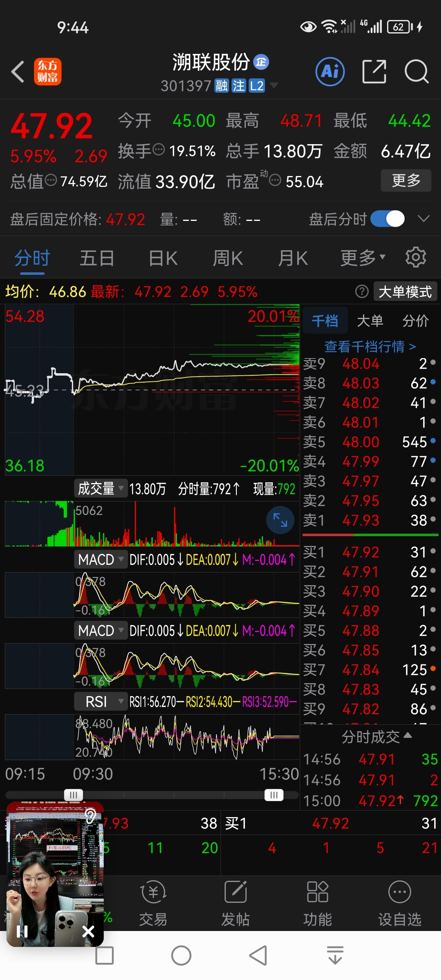Open the 东方财富 app logo
Screen dimensions: 441x980
[47, 71]
